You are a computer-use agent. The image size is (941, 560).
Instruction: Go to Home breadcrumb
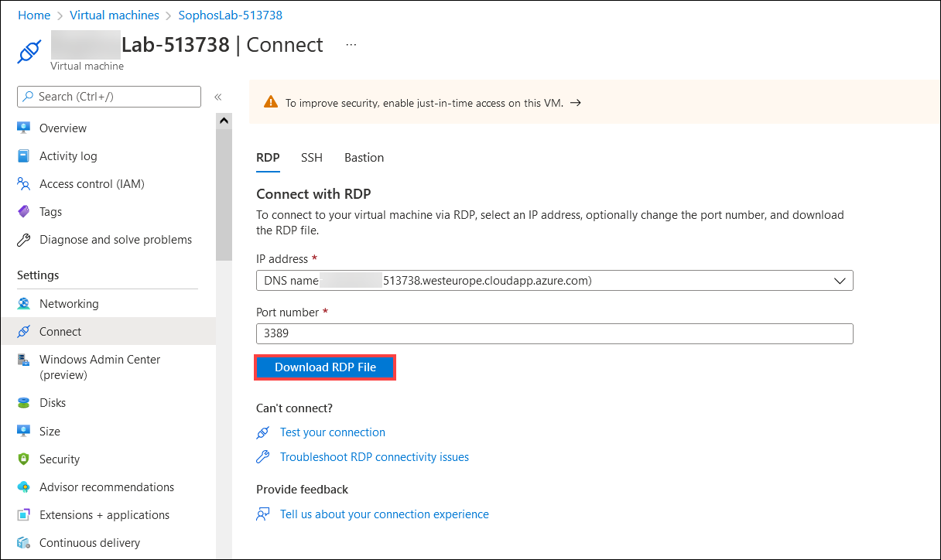click(34, 15)
